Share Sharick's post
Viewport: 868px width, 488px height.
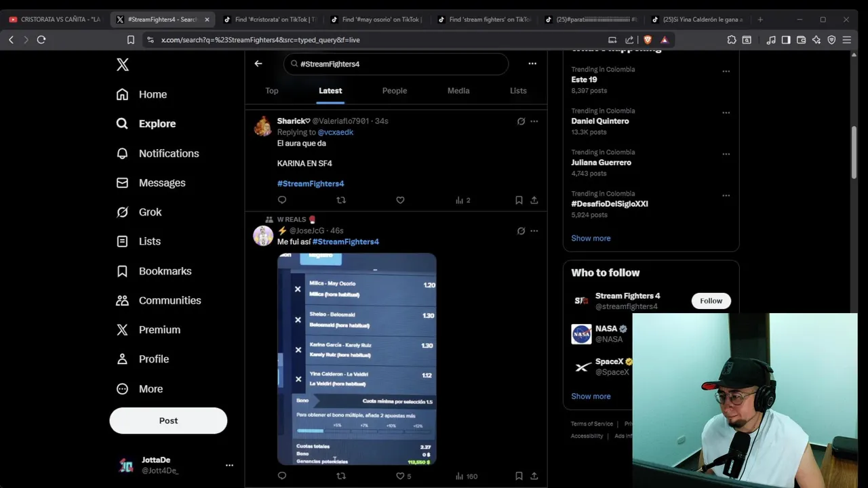click(534, 200)
